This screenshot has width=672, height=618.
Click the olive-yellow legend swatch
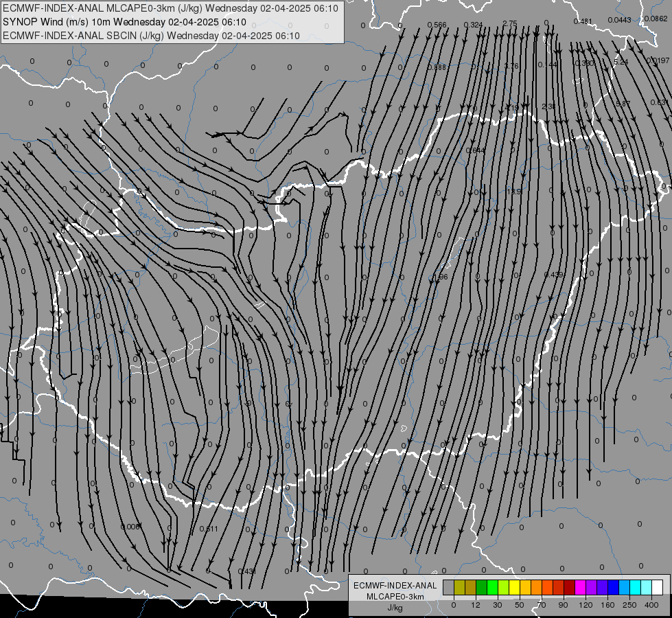point(459,587)
